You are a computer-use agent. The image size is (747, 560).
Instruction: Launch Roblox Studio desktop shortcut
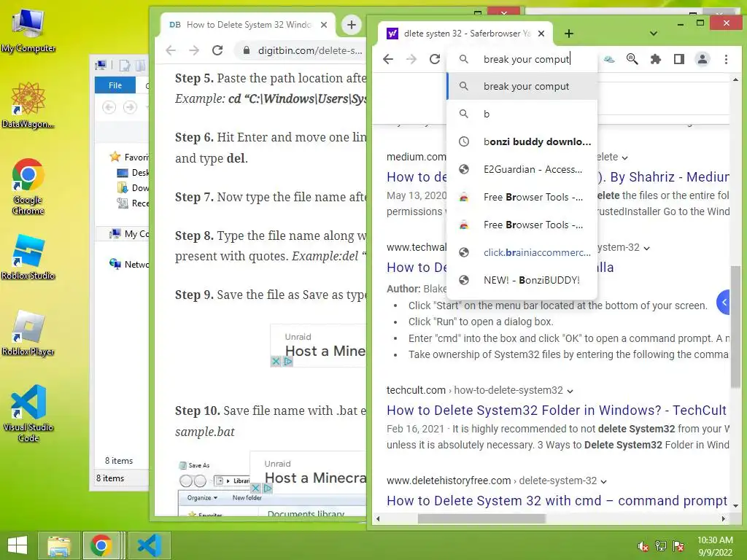(x=28, y=257)
